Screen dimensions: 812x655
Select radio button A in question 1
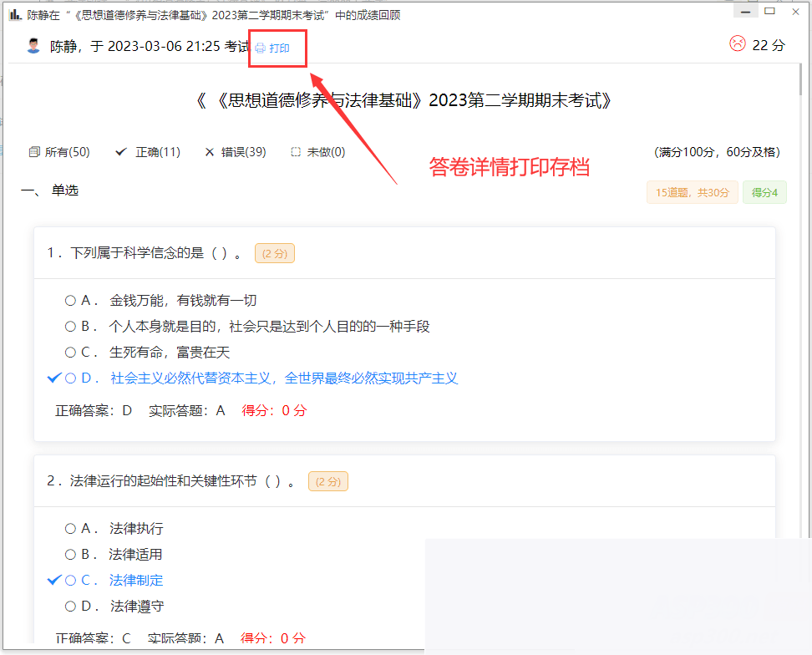point(70,300)
